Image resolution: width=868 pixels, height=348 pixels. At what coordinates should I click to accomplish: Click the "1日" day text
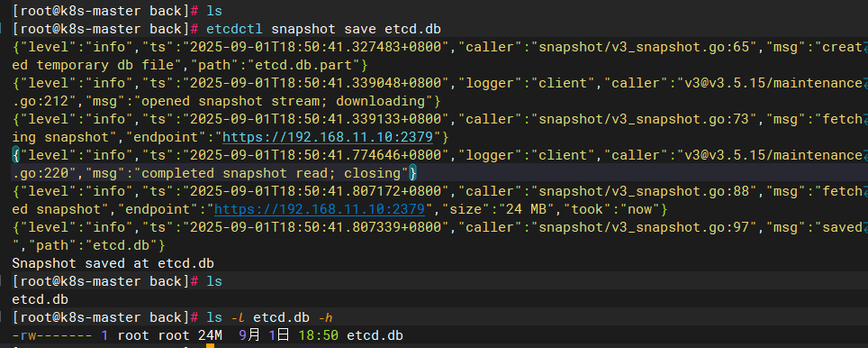279,335
